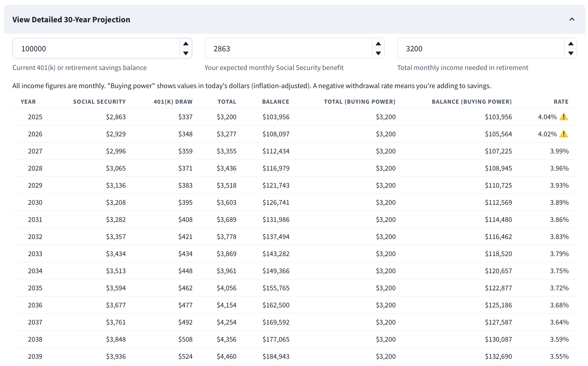This screenshot has height=366, width=588.
Task: Click the Social Security column header
Action: (x=99, y=102)
